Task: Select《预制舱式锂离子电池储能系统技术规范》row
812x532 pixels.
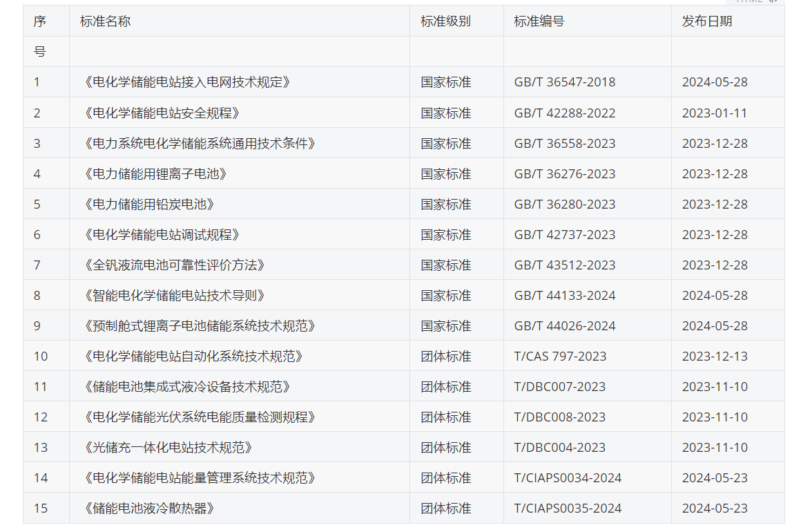Action: [x=199, y=325]
